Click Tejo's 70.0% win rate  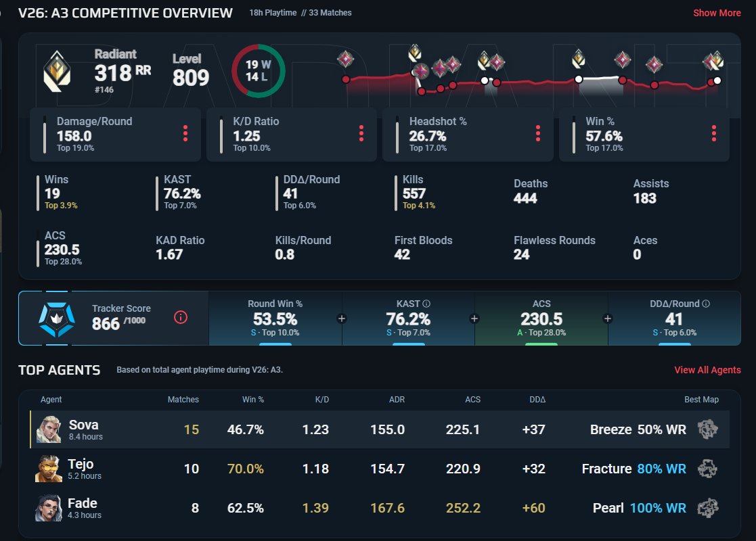[x=246, y=469]
